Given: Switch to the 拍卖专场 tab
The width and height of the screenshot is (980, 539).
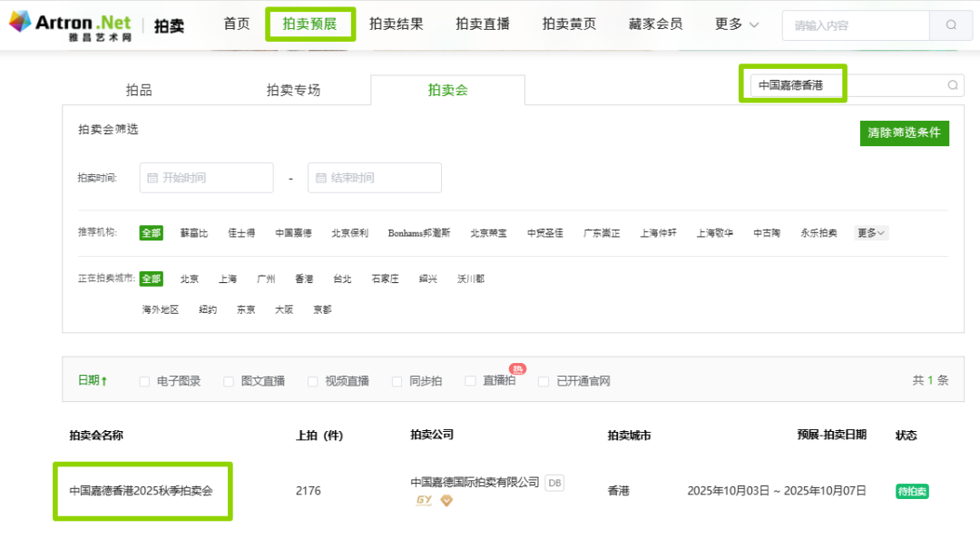Looking at the screenshot, I should 293,90.
